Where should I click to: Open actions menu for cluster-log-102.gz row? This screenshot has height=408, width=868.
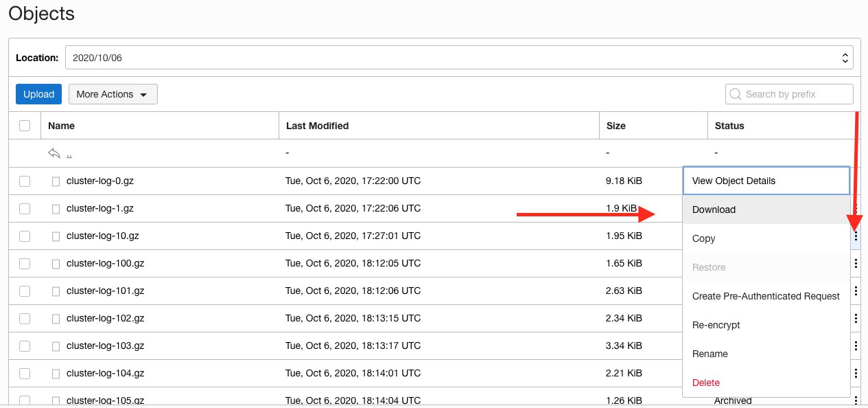856,319
